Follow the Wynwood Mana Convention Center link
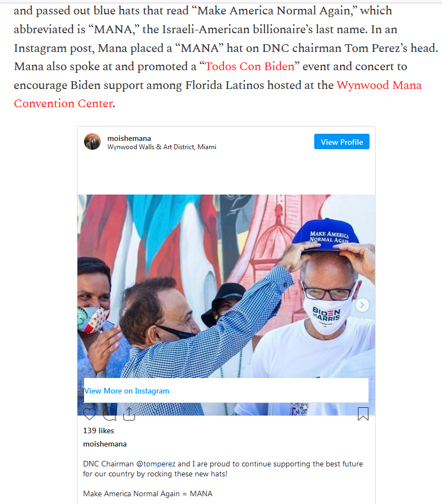The height and width of the screenshot is (504, 442). pyautogui.click(x=217, y=94)
